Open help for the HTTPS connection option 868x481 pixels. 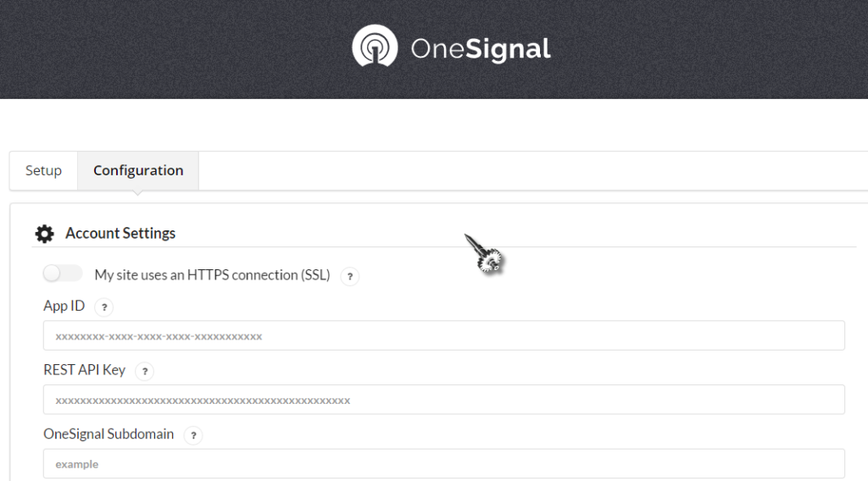pos(349,276)
